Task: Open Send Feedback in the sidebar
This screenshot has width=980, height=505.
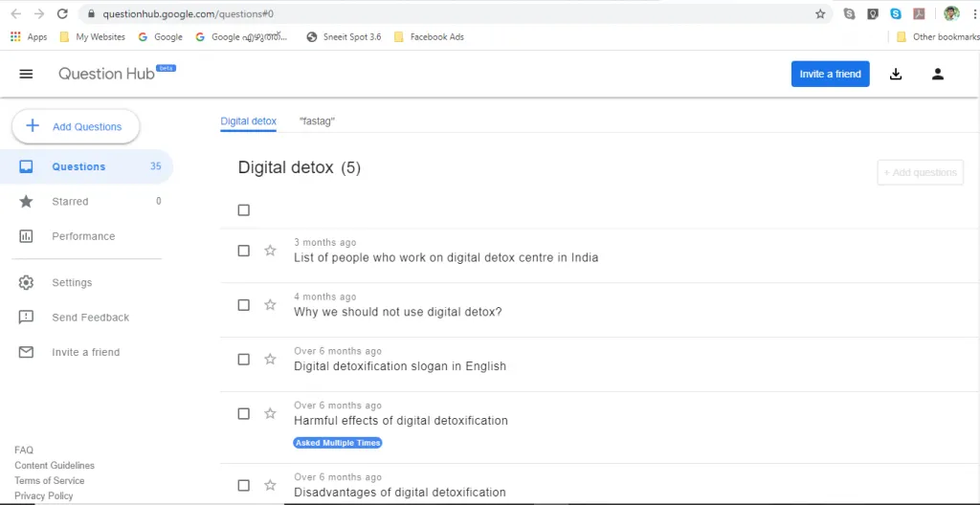Action: (86, 318)
